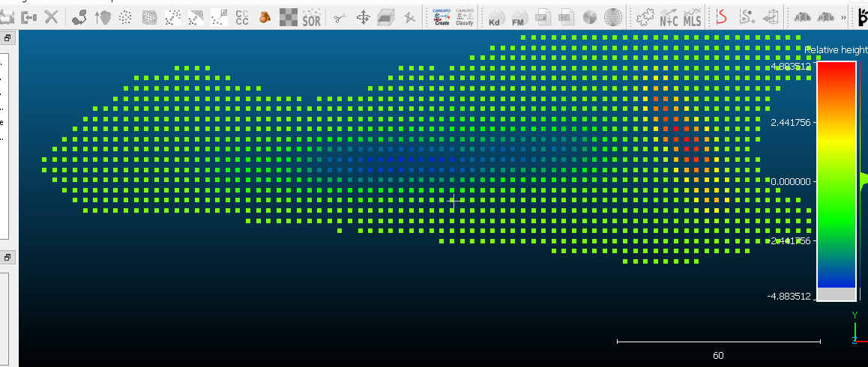The image size is (868, 367).
Task: Click the CC connected components icon
Action: (x=242, y=18)
